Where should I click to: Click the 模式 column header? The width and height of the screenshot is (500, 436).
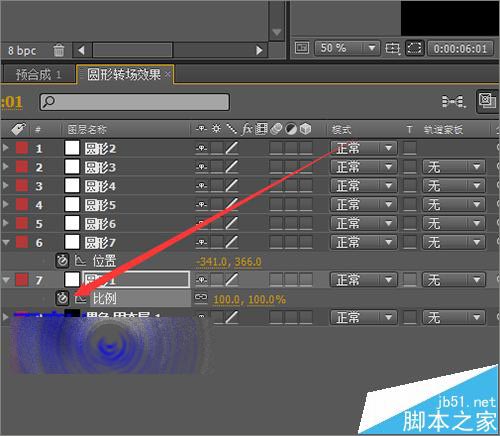(341, 130)
